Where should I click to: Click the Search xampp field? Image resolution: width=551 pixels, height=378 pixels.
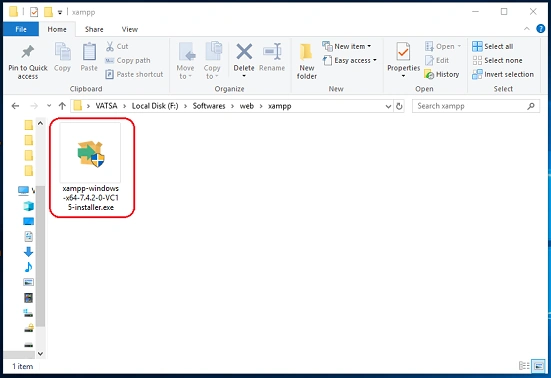click(476, 106)
